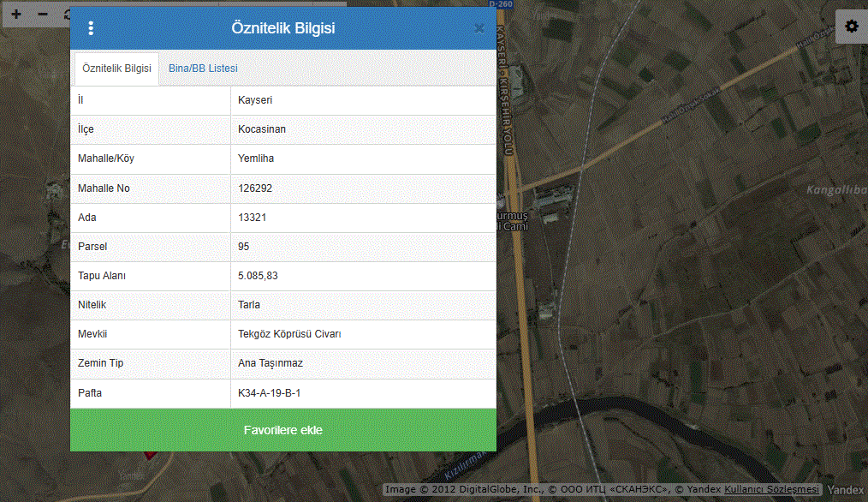Click the Kocasinan district value
868x502 pixels.
pos(262,129)
